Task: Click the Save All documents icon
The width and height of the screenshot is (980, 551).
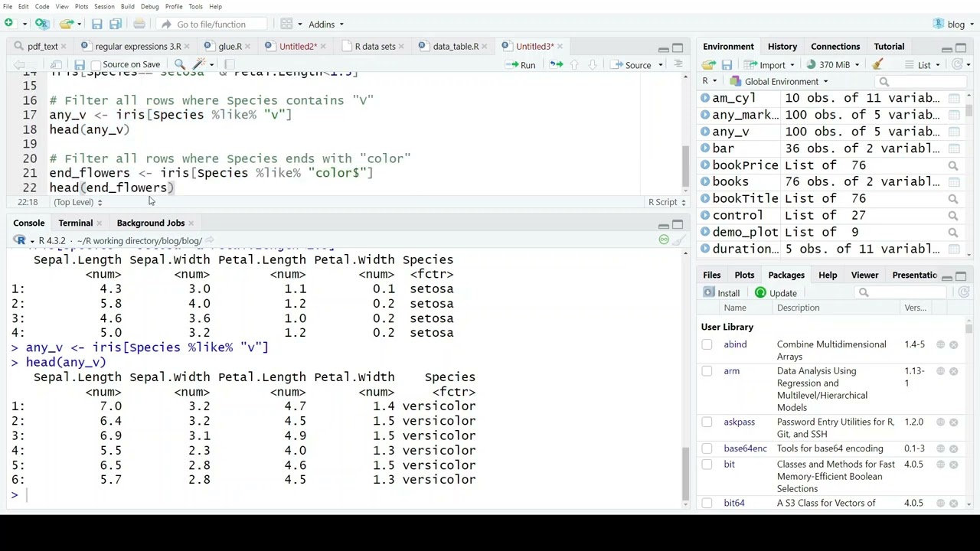Action: click(x=115, y=24)
